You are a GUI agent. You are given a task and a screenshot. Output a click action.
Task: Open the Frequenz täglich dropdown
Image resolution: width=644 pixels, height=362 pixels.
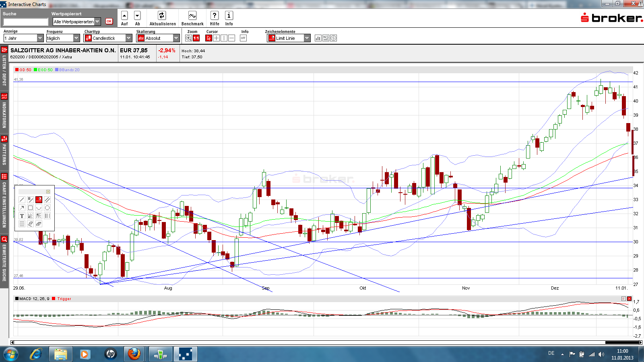click(76, 38)
